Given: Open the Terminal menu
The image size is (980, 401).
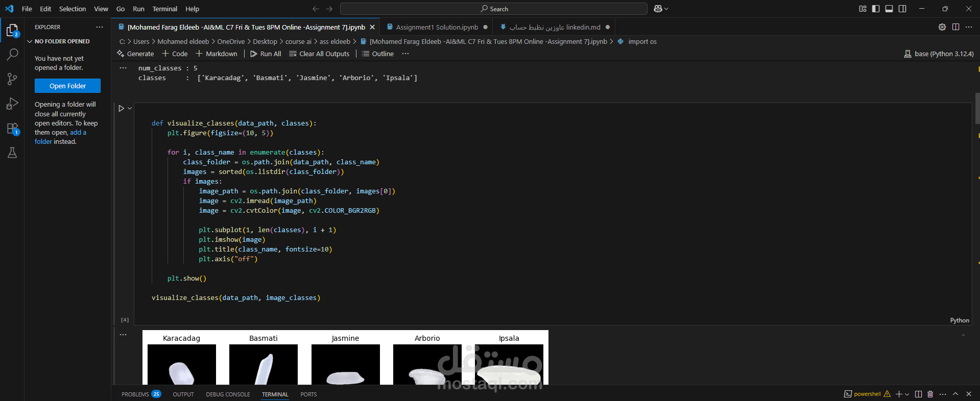Looking at the screenshot, I should [x=165, y=9].
